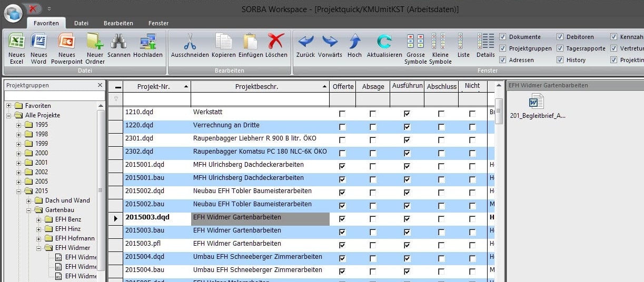
Task: Toggle the Adressen checkbox
Action: 502,60
